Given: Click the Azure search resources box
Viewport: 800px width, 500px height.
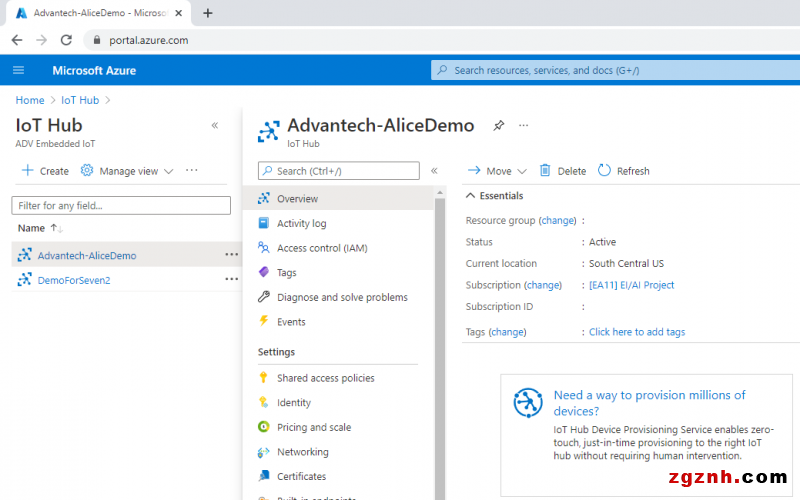Looking at the screenshot, I should pyautogui.click(x=615, y=70).
